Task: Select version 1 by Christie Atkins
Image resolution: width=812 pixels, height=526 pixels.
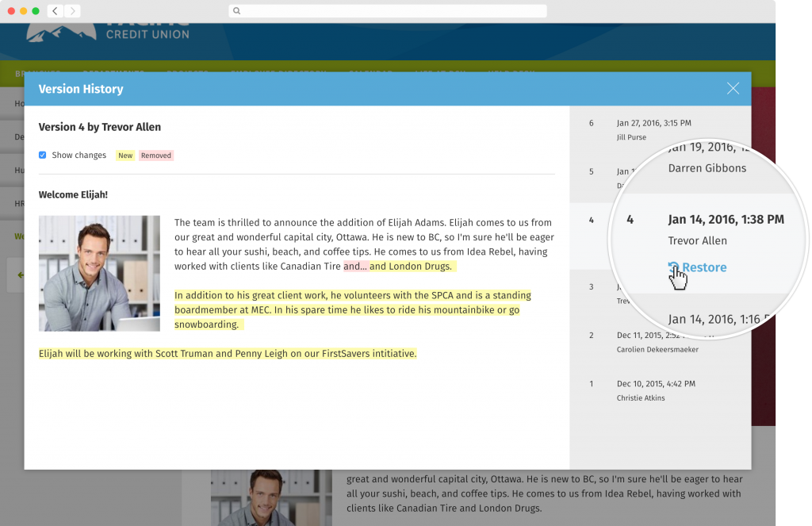Action: point(661,391)
